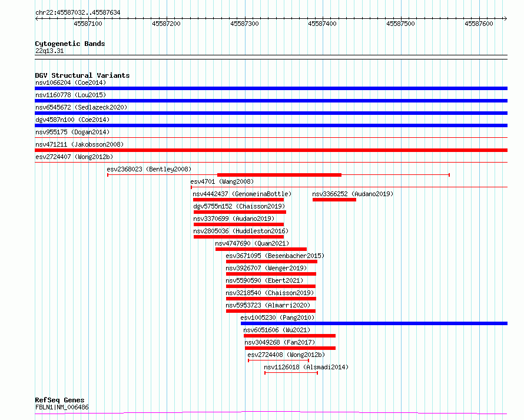Image resolution: width=524 pixels, height=420 pixels.
Task: Click the thick red bar under nsv471211
Action: (x=271, y=150)
